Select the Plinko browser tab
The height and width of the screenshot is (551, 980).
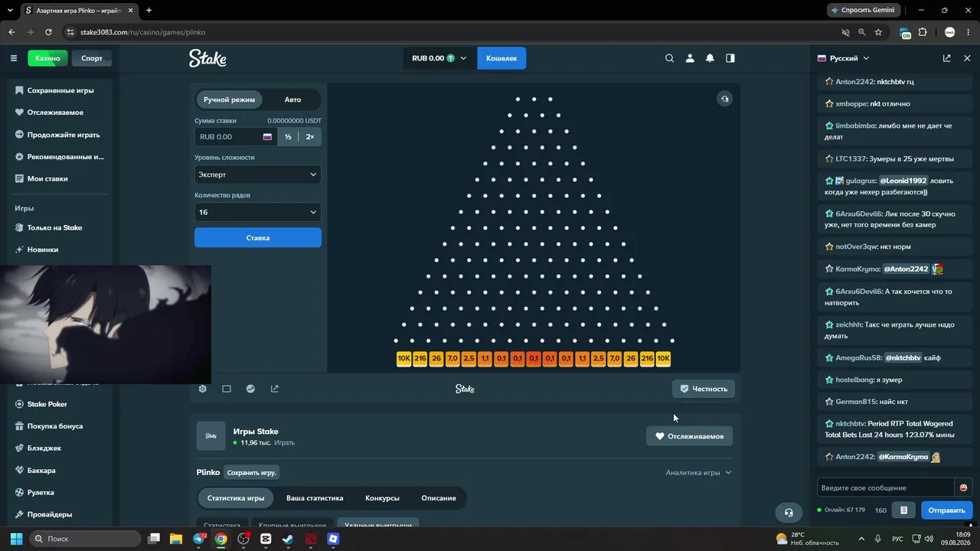(x=77, y=11)
